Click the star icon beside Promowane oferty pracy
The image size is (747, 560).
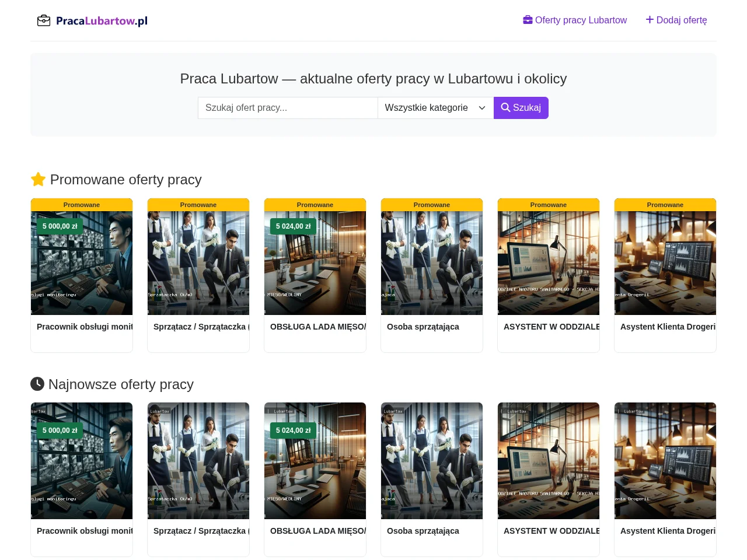click(x=38, y=180)
